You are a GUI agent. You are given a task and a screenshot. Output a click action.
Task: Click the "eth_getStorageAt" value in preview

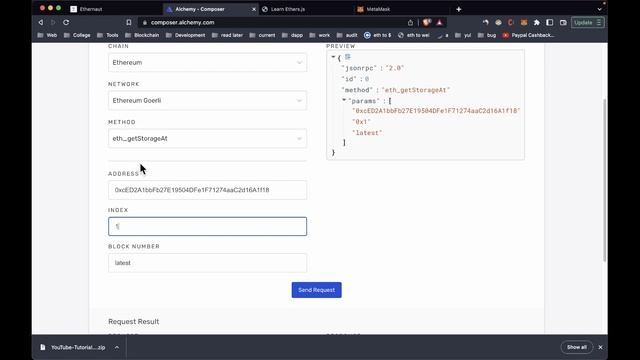pos(416,90)
